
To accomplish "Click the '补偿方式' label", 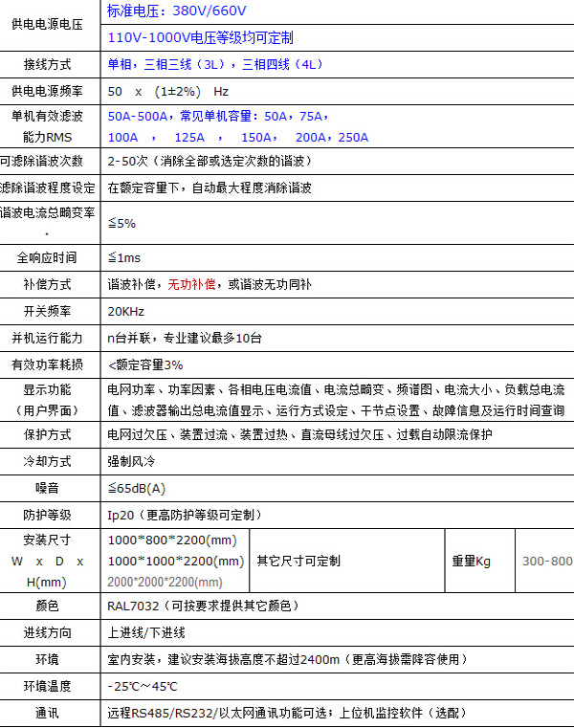I will point(47,284).
